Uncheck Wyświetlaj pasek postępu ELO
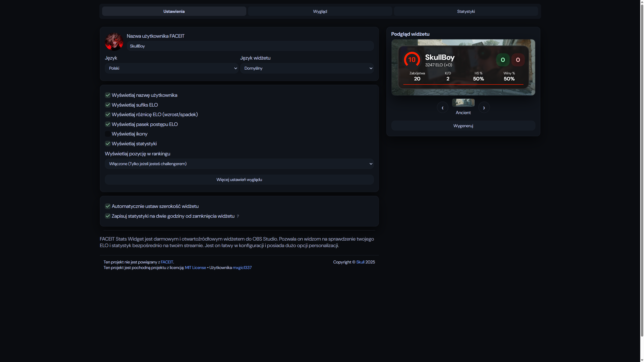Image resolution: width=644 pixels, height=362 pixels. click(108, 124)
